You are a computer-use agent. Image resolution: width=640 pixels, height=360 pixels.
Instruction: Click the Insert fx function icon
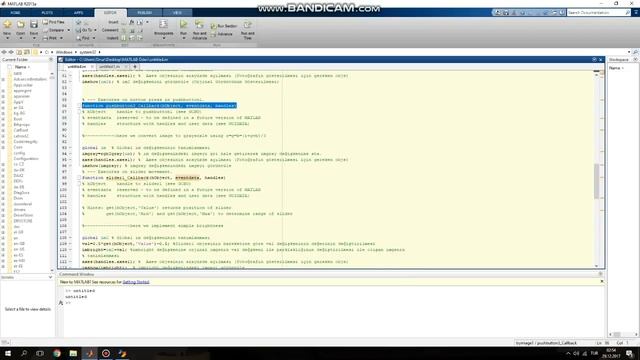pyautogui.click(x=131, y=22)
